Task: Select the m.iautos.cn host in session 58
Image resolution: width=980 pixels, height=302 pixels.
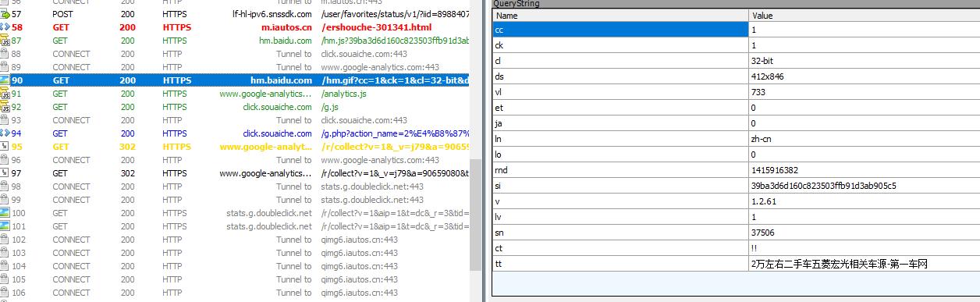Action: [286, 27]
